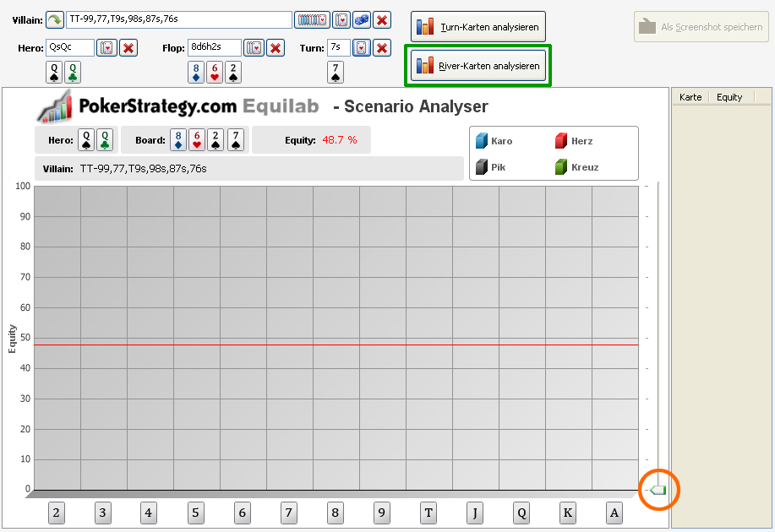Click the Queen of clubs card under Hero field
Image resolution: width=775 pixels, height=532 pixels.
click(73, 72)
